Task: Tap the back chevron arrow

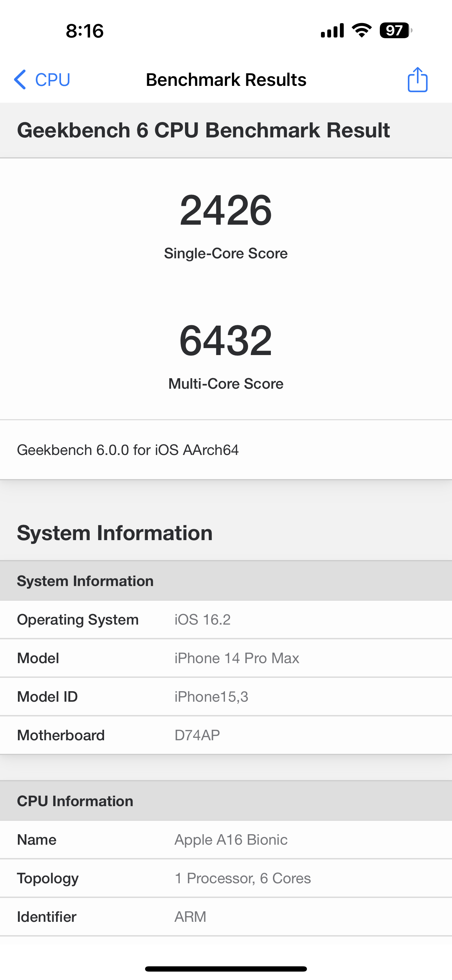Action: point(20,80)
